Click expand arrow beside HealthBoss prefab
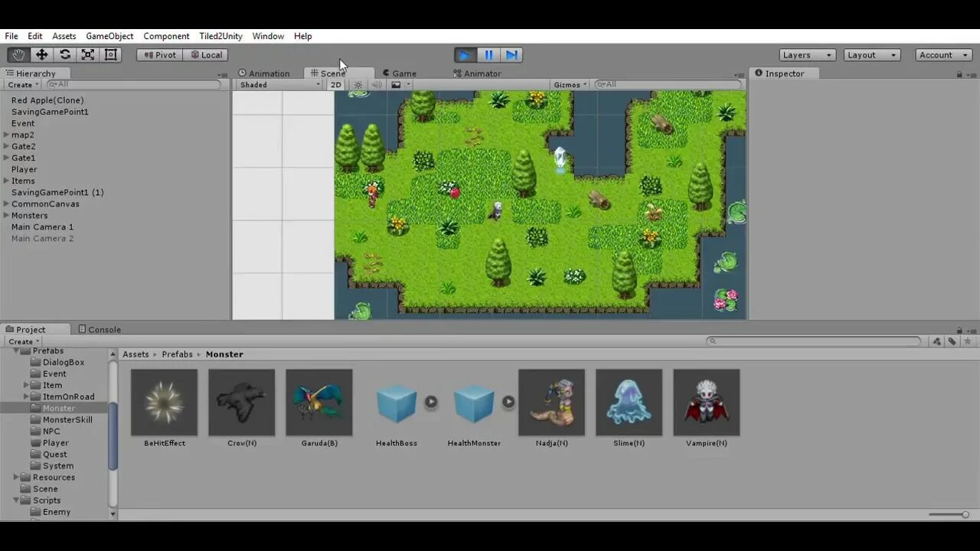The image size is (980, 551). [431, 402]
